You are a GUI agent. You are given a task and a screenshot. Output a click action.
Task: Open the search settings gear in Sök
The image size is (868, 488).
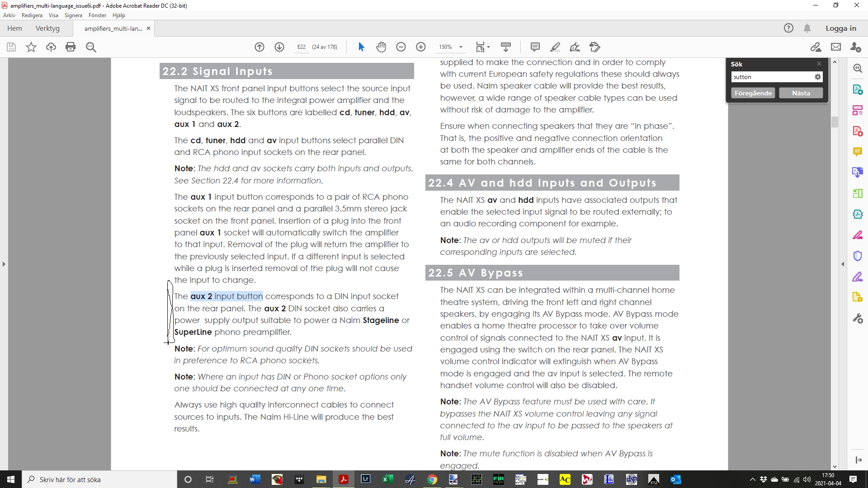(818, 77)
